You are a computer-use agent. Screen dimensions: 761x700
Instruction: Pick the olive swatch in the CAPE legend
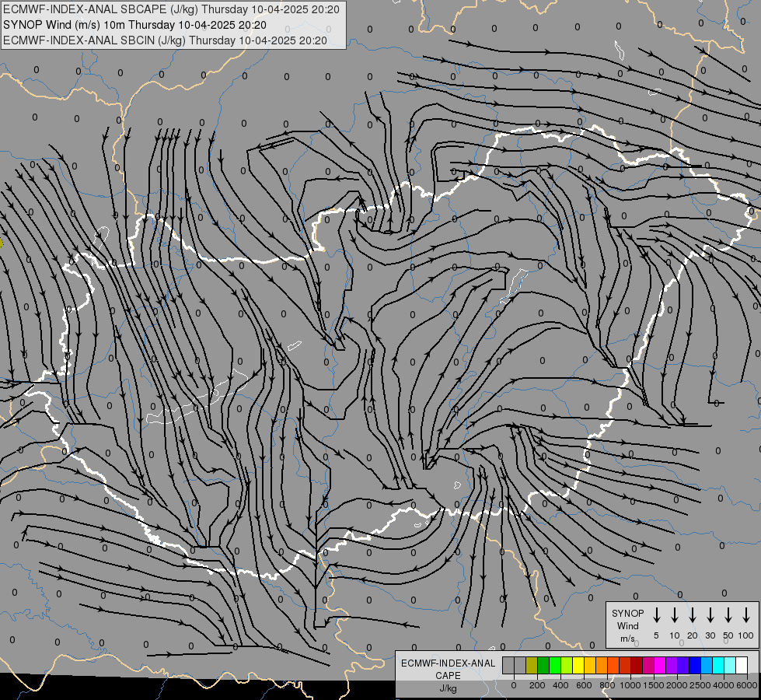click(532, 665)
